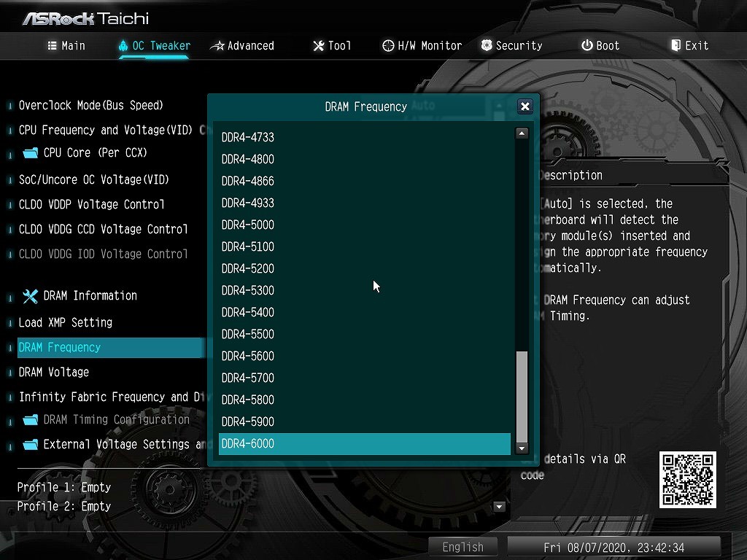Click the Main list icon
This screenshot has height=560, width=747.
[x=53, y=46]
